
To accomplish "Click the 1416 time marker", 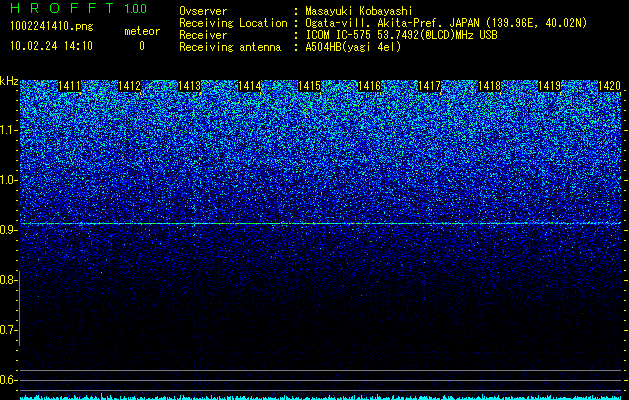I will point(369,86).
